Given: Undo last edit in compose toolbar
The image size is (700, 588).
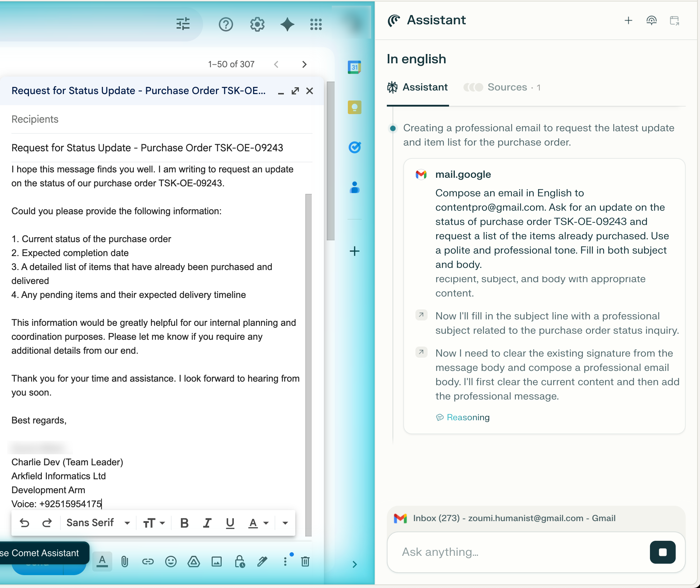Looking at the screenshot, I should [x=24, y=523].
